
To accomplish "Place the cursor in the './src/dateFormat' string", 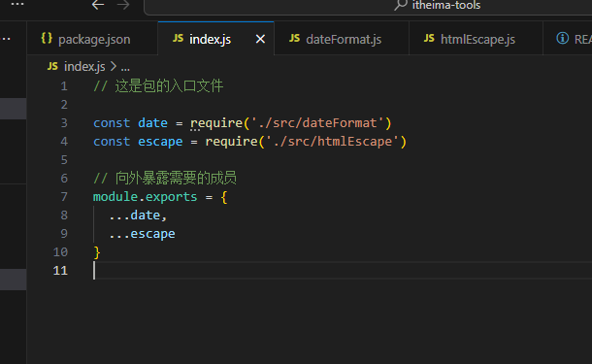I will tap(317, 123).
